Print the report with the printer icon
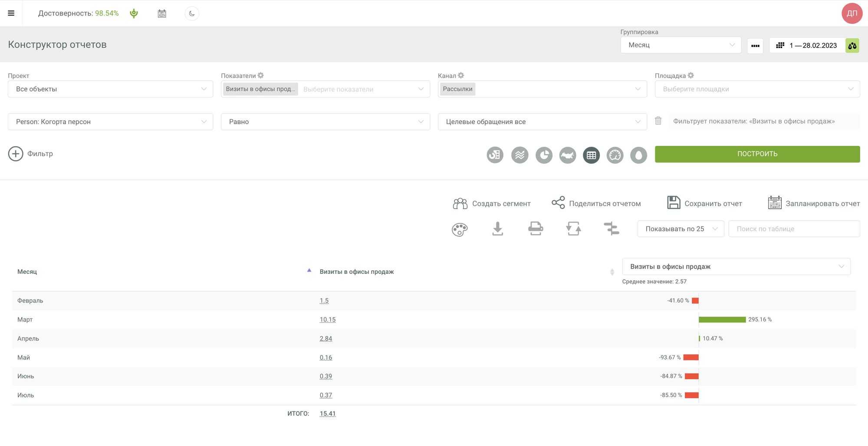This screenshot has height=446, width=868. (535, 229)
